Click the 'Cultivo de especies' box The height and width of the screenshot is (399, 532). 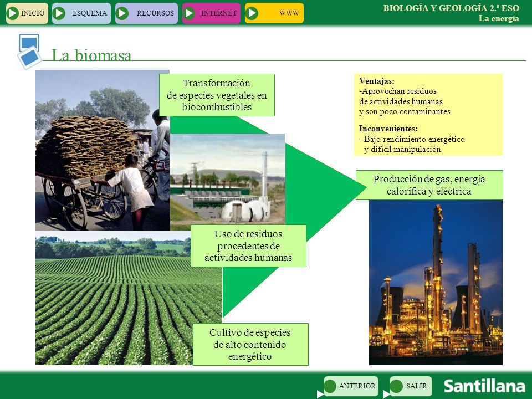click(250, 344)
